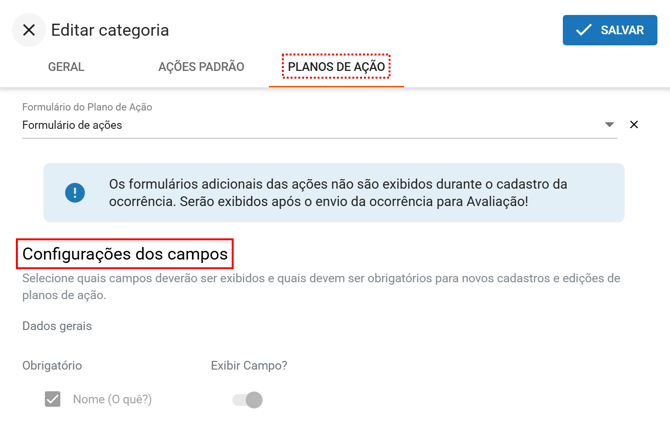Clear the Formulário do Plano de Ação selection
The height and width of the screenshot is (427, 670).
(x=634, y=125)
